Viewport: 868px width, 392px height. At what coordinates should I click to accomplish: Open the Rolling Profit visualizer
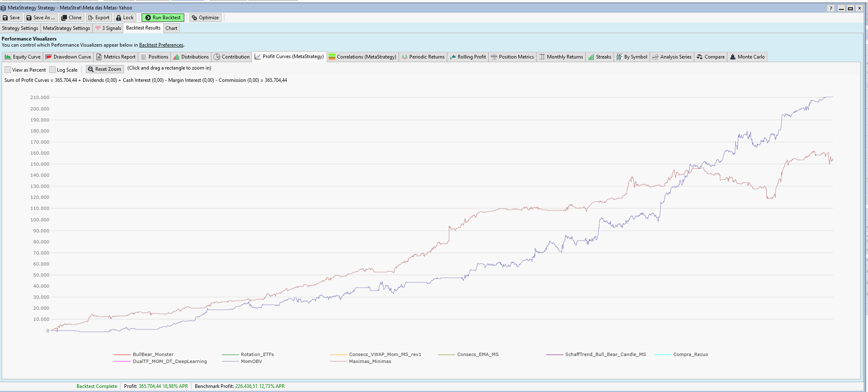tap(468, 57)
